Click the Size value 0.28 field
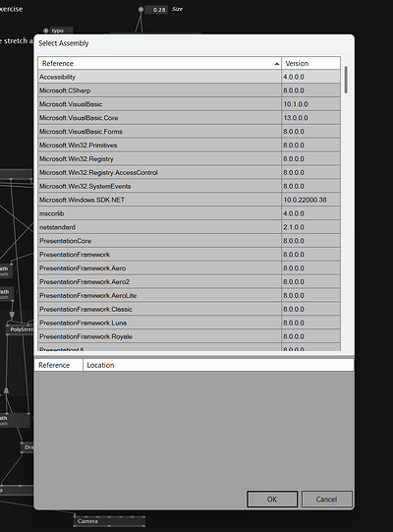Image resolution: width=393 pixels, height=532 pixels. (156, 10)
